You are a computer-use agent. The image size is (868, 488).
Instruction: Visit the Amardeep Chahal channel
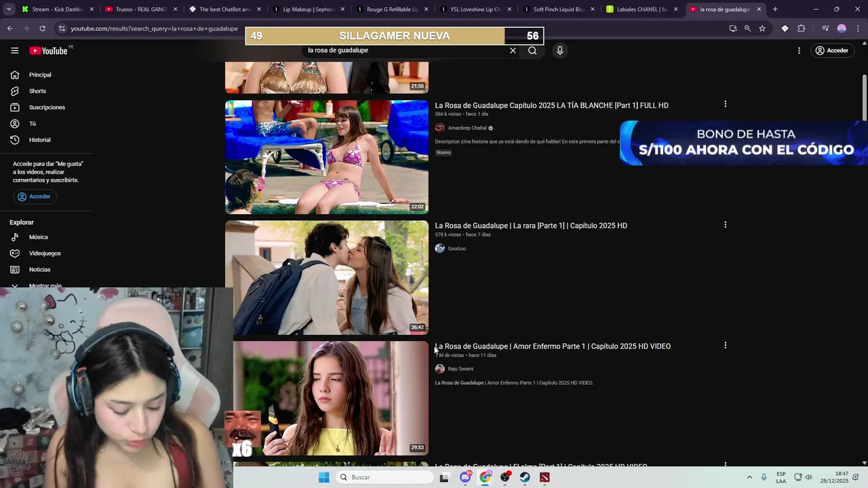(x=467, y=128)
